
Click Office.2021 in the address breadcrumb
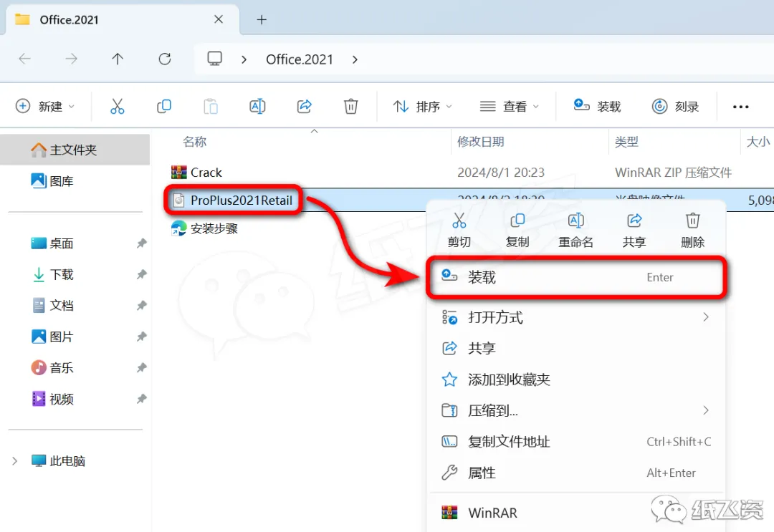pyautogui.click(x=300, y=59)
